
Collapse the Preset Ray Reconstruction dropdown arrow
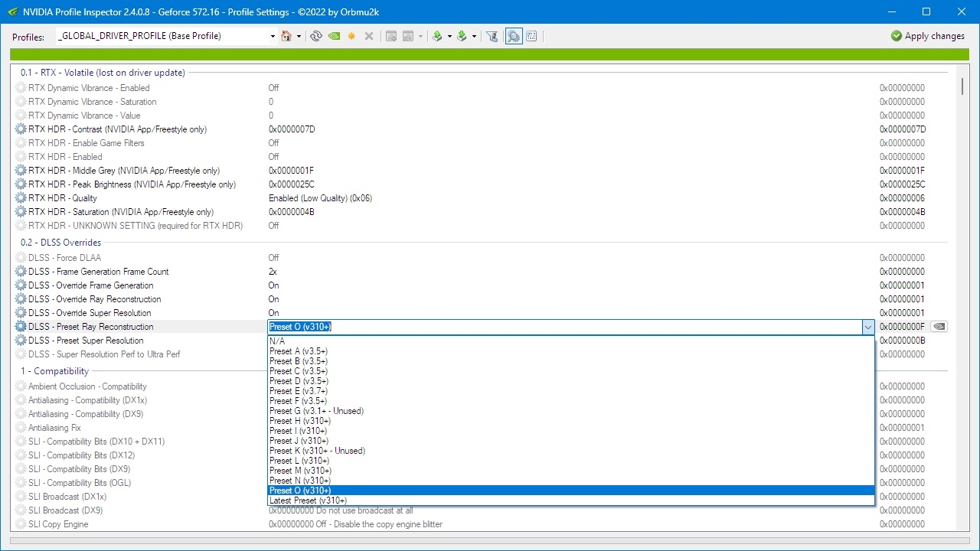pyautogui.click(x=867, y=327)
